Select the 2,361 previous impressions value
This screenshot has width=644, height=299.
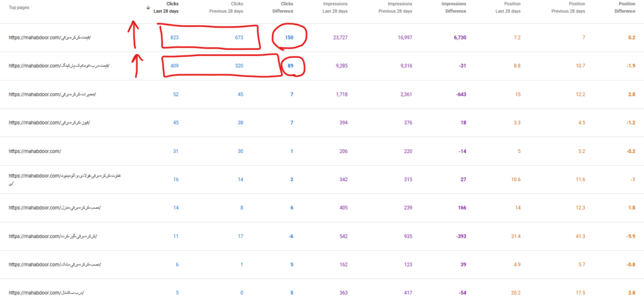tap(406, 94)
